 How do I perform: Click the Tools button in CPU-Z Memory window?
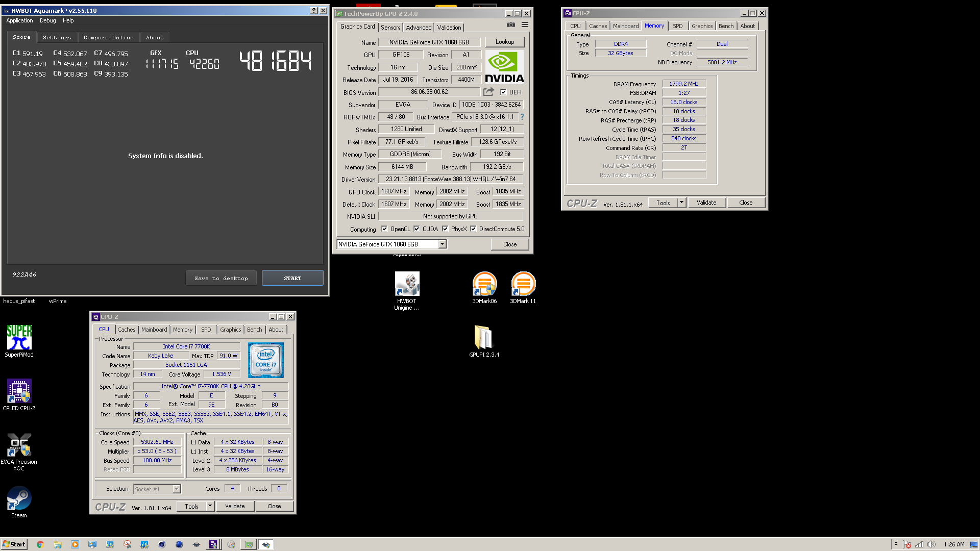coord(663,203)
